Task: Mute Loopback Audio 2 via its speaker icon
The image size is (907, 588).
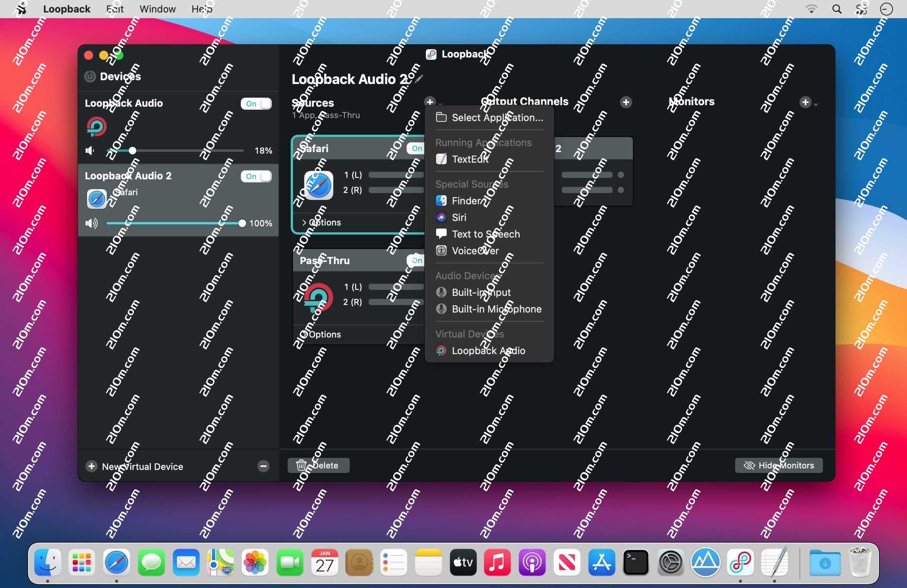Action: [x=92, y=223]
